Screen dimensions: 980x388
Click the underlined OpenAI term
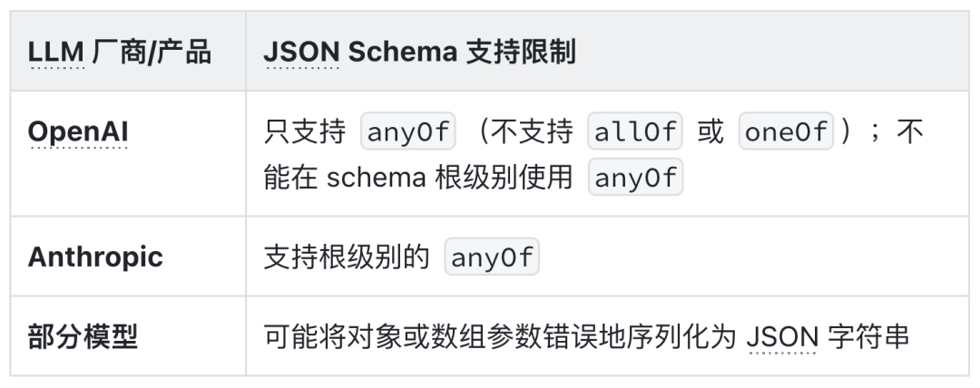coord(78,133)
